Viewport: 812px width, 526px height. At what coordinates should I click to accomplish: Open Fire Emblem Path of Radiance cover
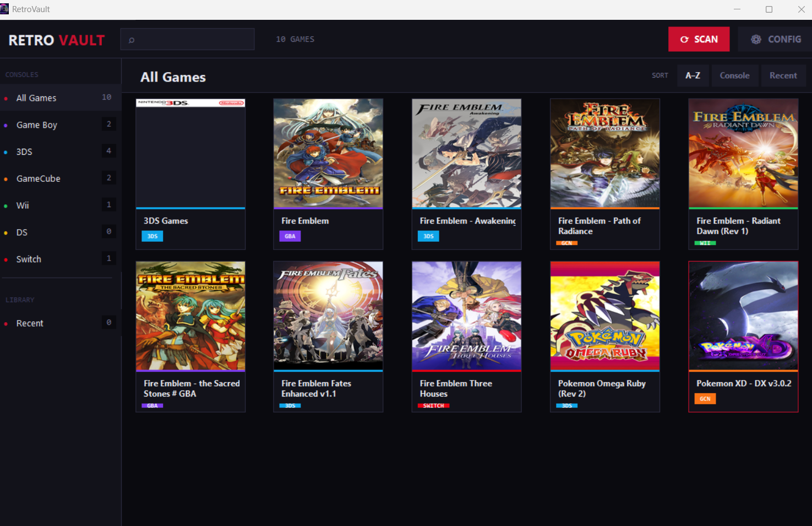(x=605, y=153)
